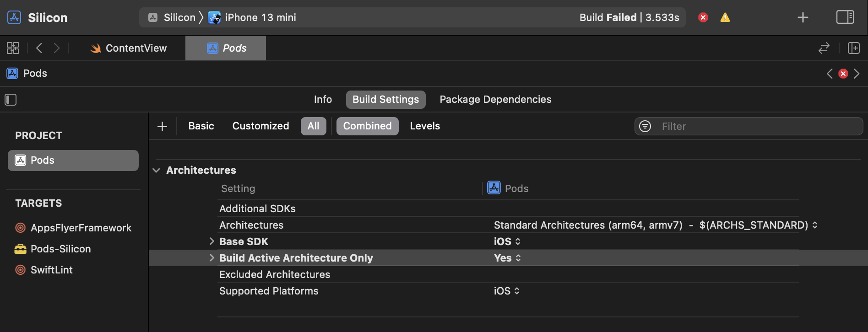Open Supported Platforms iOS popup
The width and height of the screenshot is (868, 332).
pyautogui.click(x=507, y=291)
